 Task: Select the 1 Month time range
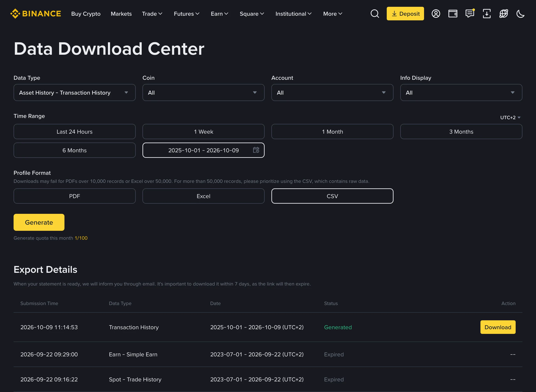332,132
